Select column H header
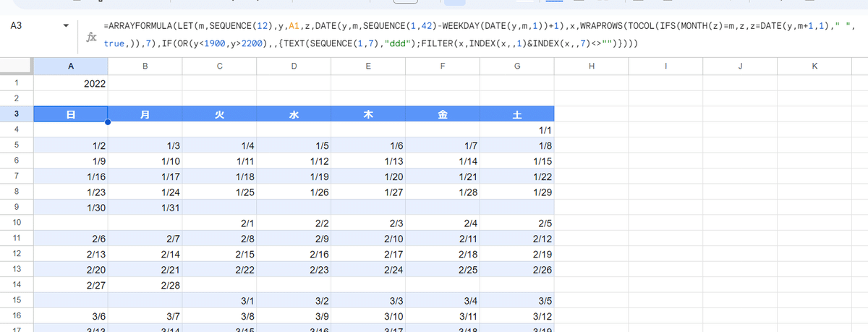 pyautogui.click(x=591, y=66)
